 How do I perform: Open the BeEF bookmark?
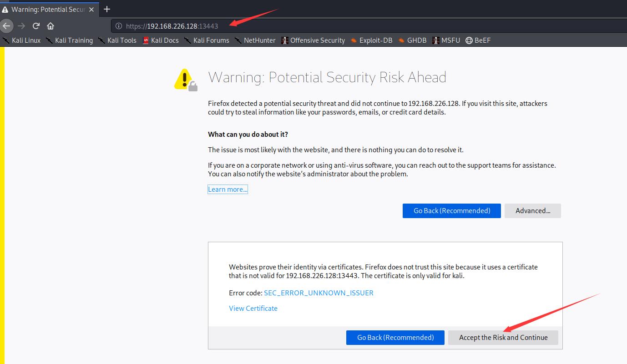point(478,40)
